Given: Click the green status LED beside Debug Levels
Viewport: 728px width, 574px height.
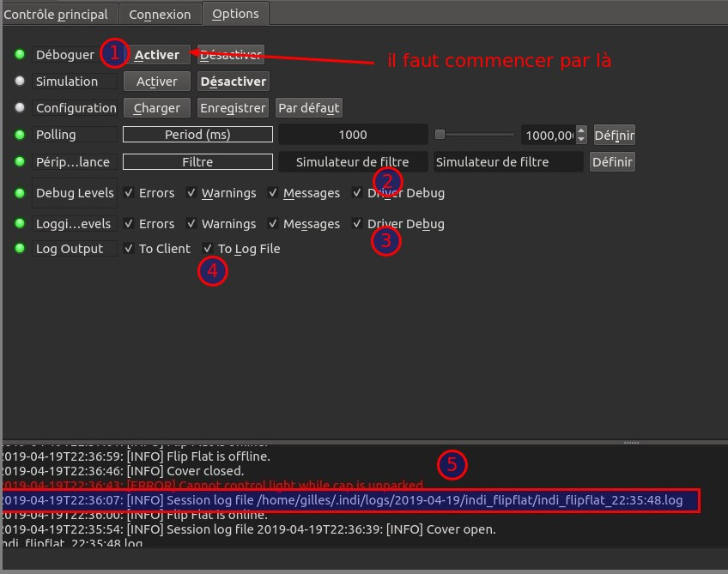Looking at the screenshot, I should [20, 192].
